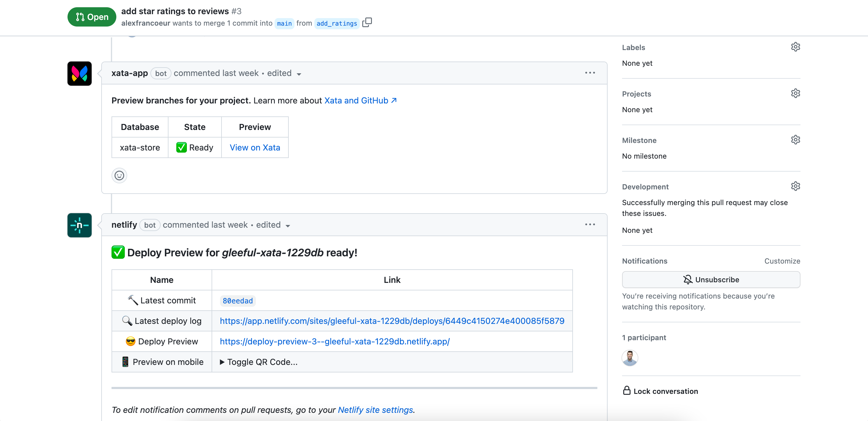Expand xata-app comment edited history dropdown
868x421 pixels.
click(x=299, y=74)
